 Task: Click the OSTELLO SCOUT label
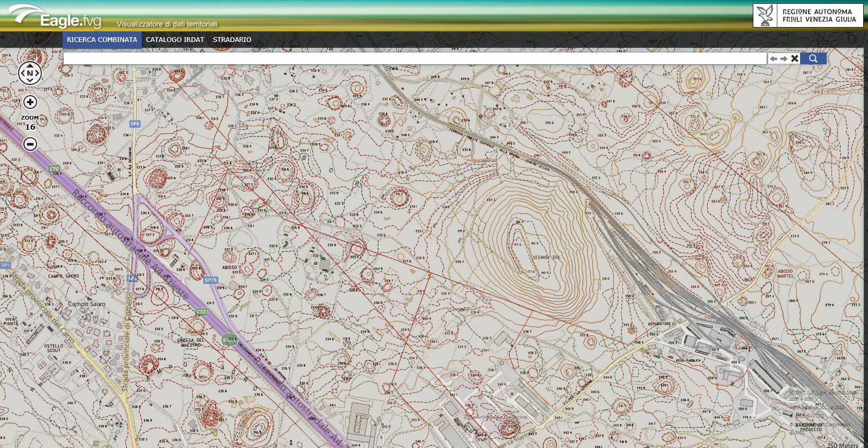(x=54, y=348)
